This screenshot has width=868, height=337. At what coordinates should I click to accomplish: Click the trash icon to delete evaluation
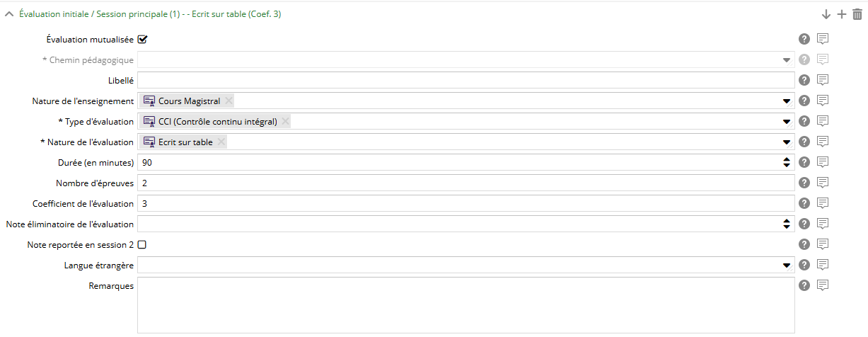coord(857,14)
